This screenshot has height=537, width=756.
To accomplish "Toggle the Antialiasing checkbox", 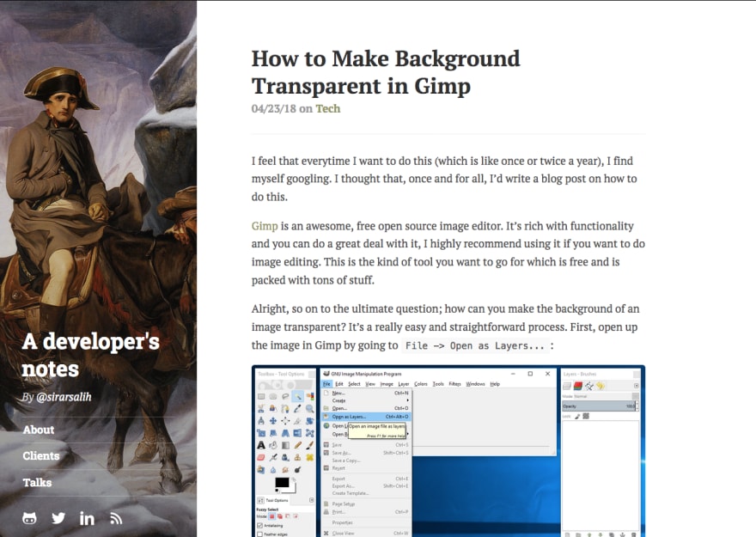I will (259, 526).
